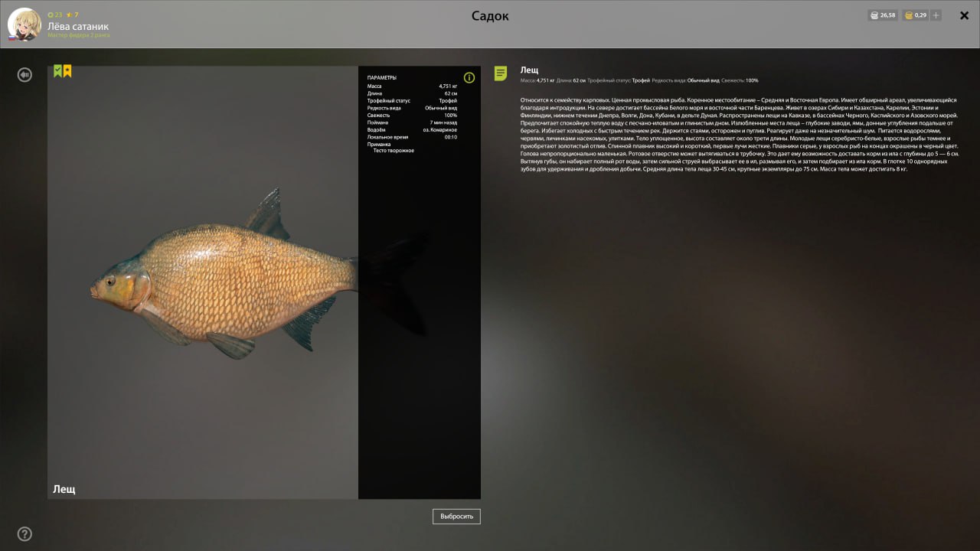
Task: Click the player avatar picture
Action: 24,24
